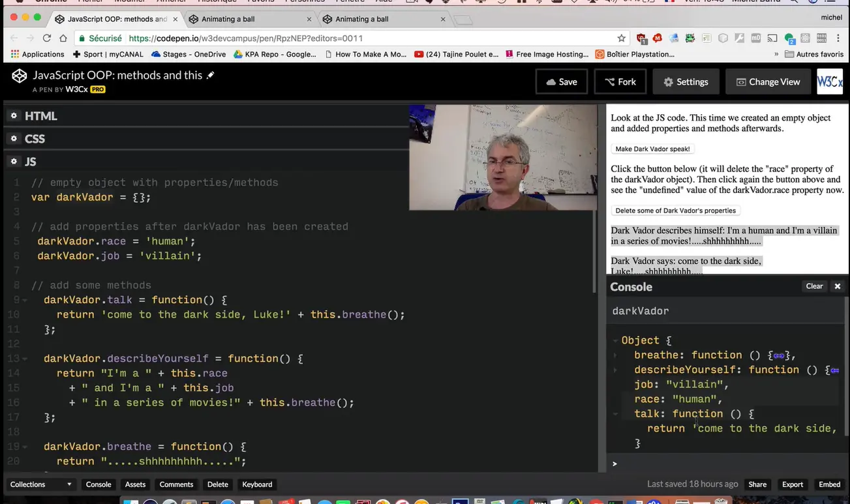The width and height of the screenshot is (850, 504).
Task: Open the Comments footer button
Action: point(176,484)
